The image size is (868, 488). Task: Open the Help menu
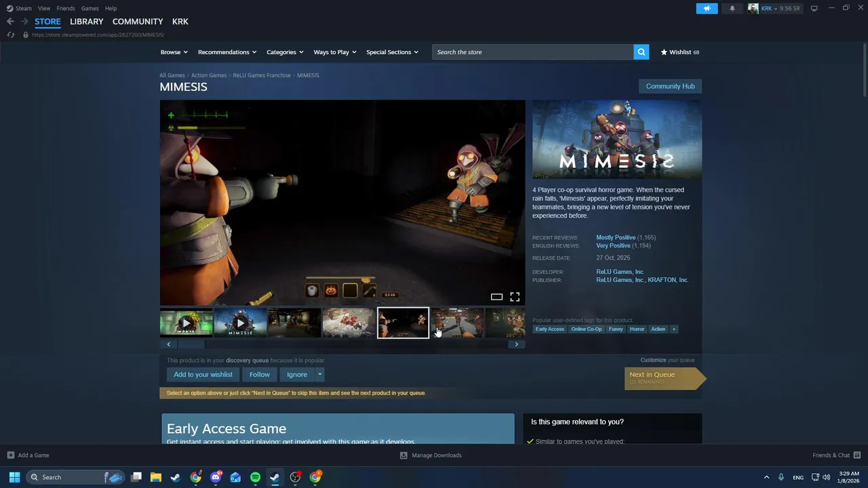(111, 8)
